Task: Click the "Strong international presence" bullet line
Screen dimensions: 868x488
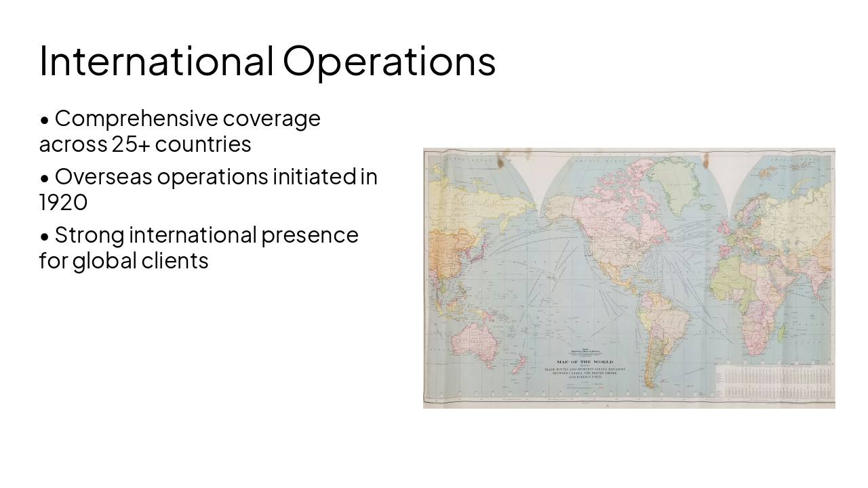Action: [206, 235]
